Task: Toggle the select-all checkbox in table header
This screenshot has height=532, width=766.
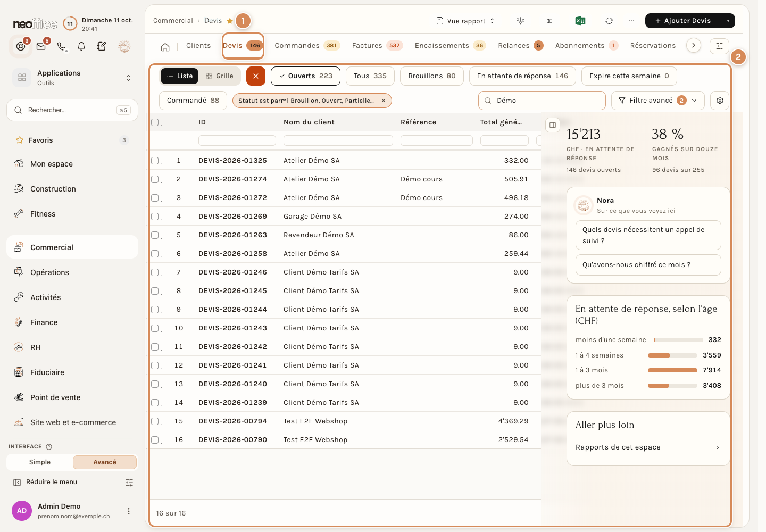Action: point(155,122)
